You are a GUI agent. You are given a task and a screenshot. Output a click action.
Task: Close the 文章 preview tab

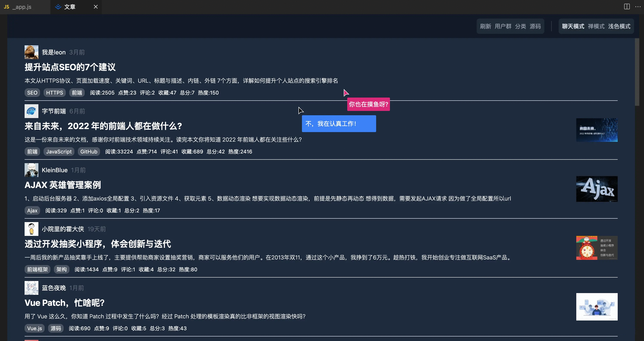tap(96, 7)
